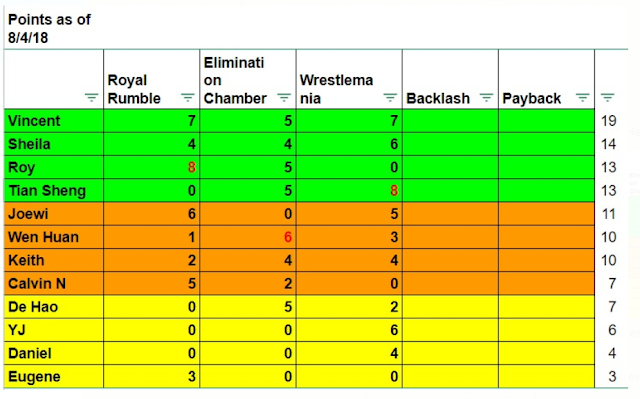
Task: Select Joewi's empty Backlash cell
Action: coord(450,214)
